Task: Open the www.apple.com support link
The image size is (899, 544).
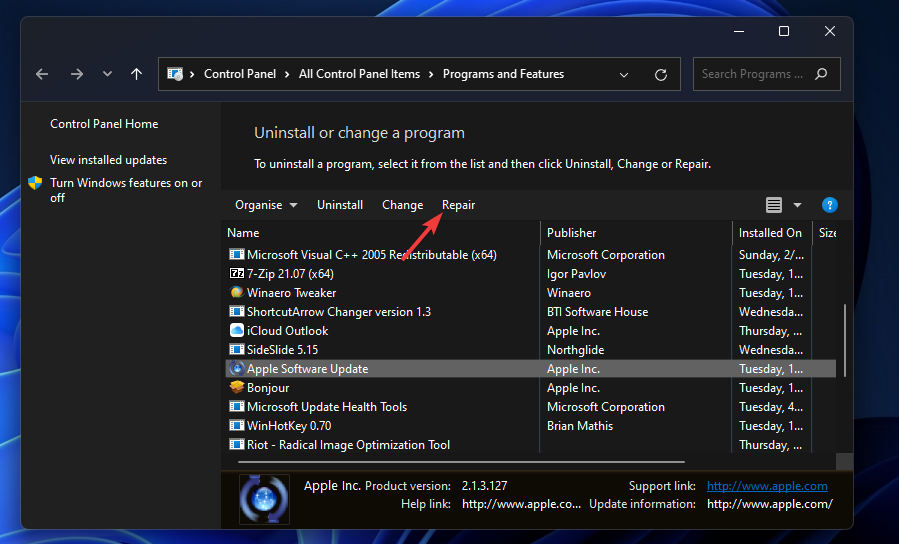Action: click(767, 486)
